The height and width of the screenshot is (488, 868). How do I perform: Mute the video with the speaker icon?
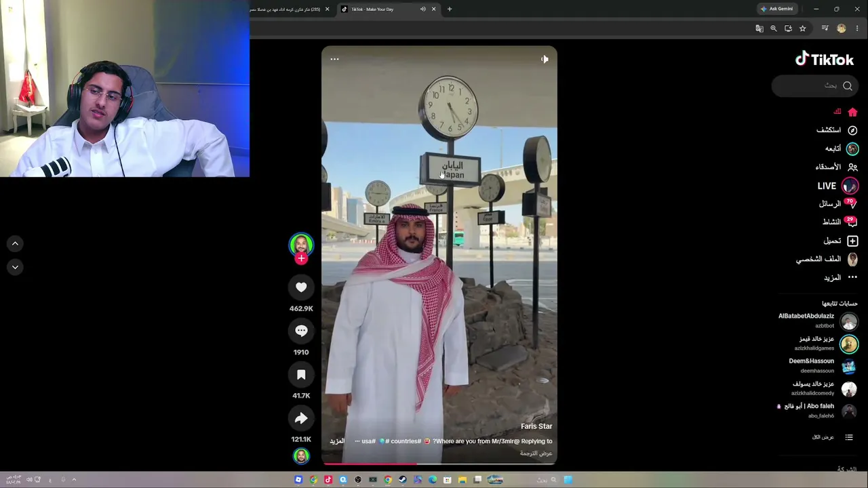(545, 59)
